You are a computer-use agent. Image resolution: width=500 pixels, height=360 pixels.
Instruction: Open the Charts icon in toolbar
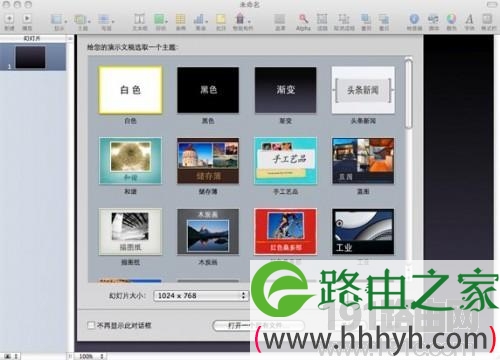199,19
